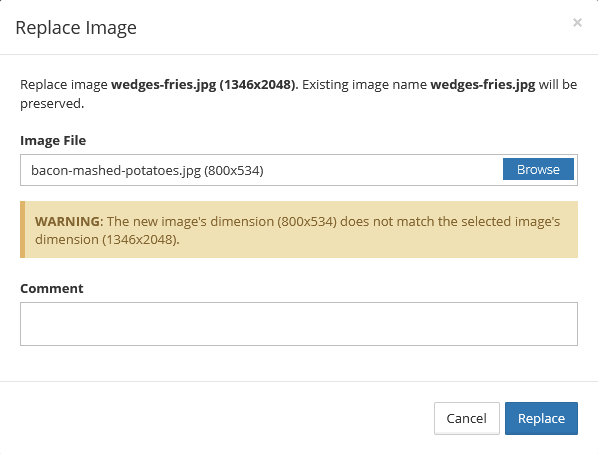Viewport: 598px width, 454px height.
Task: Click the bacon-mashed-potatoes.jpg file name field
Action: click(x=262, y=170)
